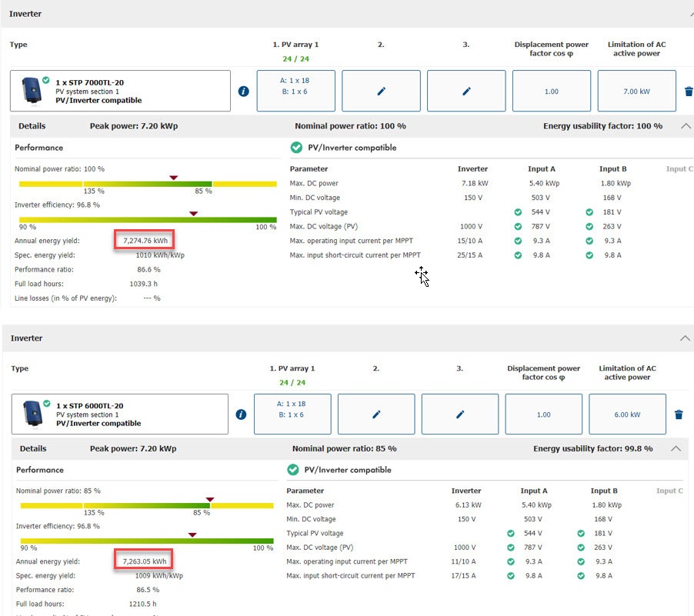Image resolution: width=694 pixels, height=616 pixels.
Task: Click info icon next to STP 7000TL-20
Action: point(244,92)
